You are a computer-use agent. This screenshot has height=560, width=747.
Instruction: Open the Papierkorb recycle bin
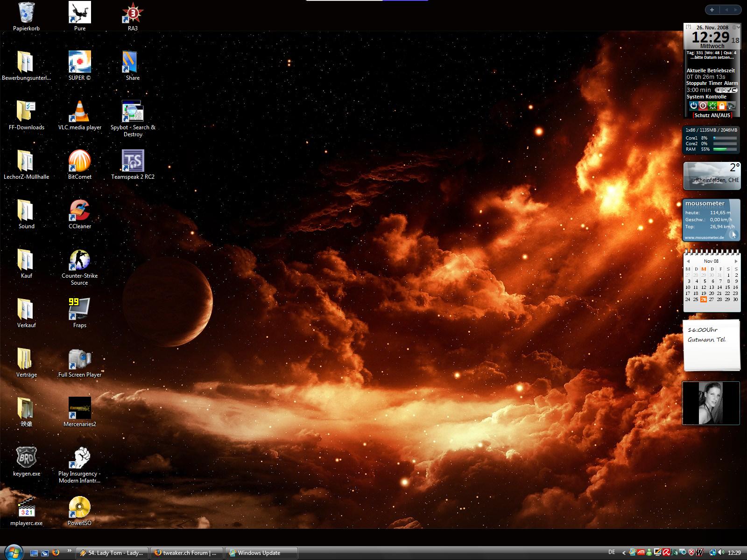click(26, 14)
